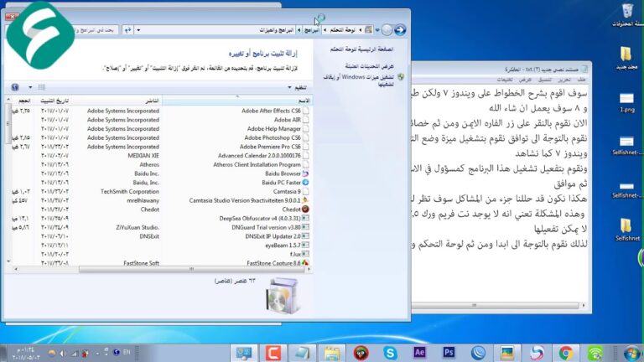The height and width of the screenshot is (362, 644).
Task: Click the clock and date in the taskbar
Action: click(x=26, y=354)
